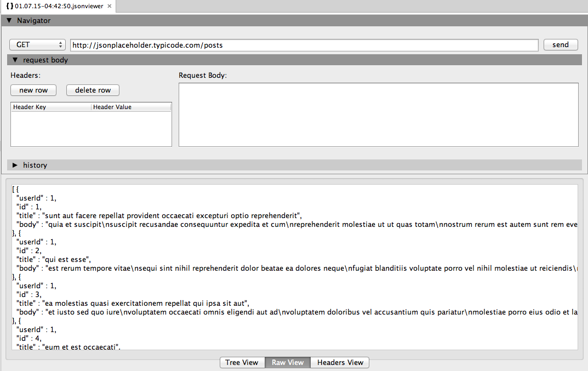Switch to the Tree View tab
The width and height of the screenshot is (588, 371).
[x=242, y=362]
